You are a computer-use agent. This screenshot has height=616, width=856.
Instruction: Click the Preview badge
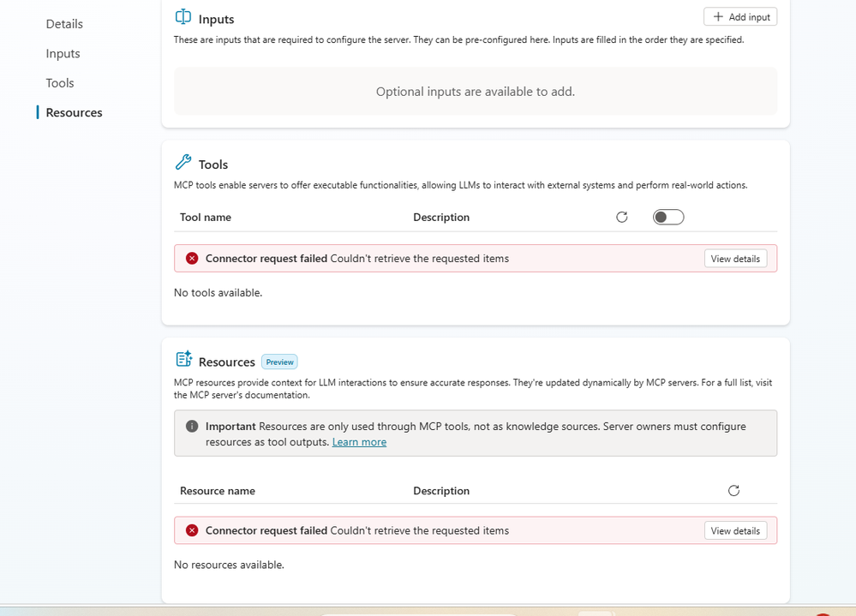click(x=279, y=362)
